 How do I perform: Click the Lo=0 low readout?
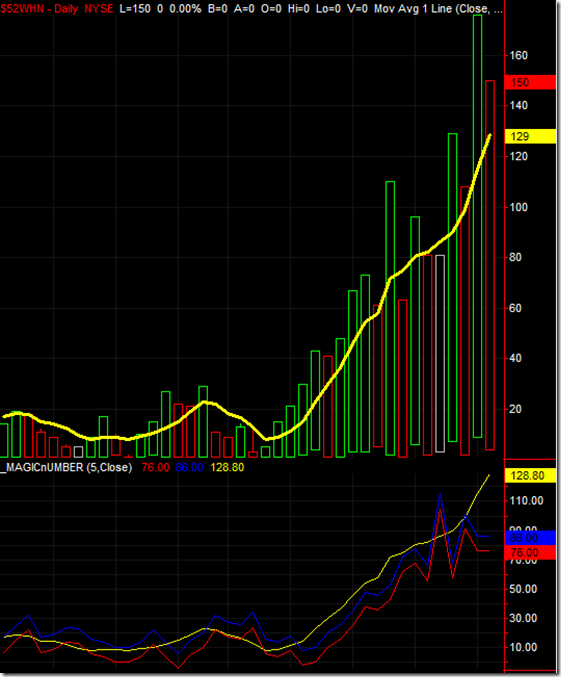(x=328, y=9)
